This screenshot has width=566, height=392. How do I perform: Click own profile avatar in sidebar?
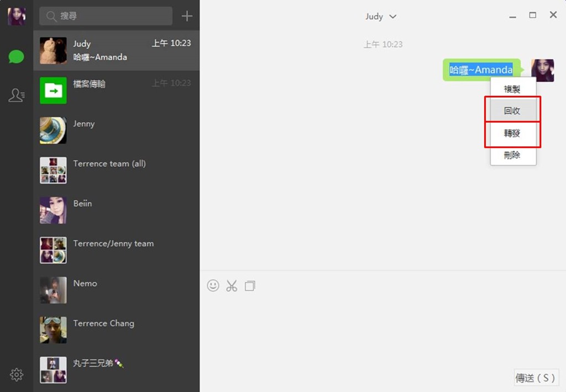[x=17, y=16]
